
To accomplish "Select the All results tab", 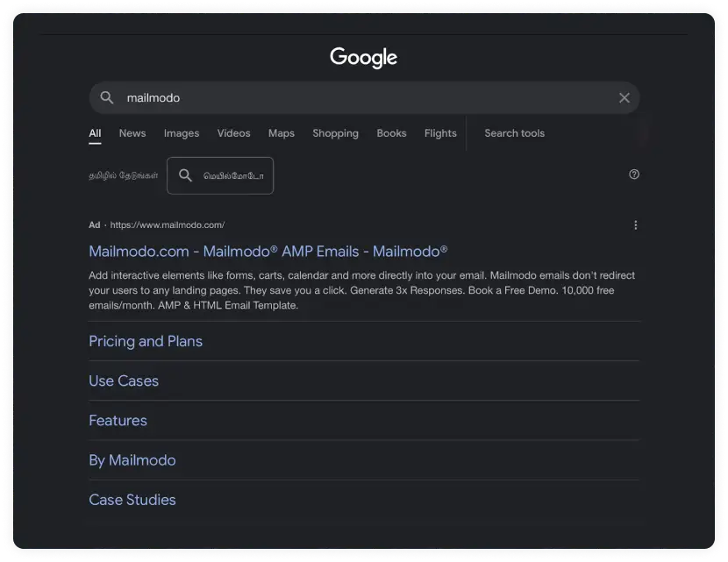I will click(95, 133).
